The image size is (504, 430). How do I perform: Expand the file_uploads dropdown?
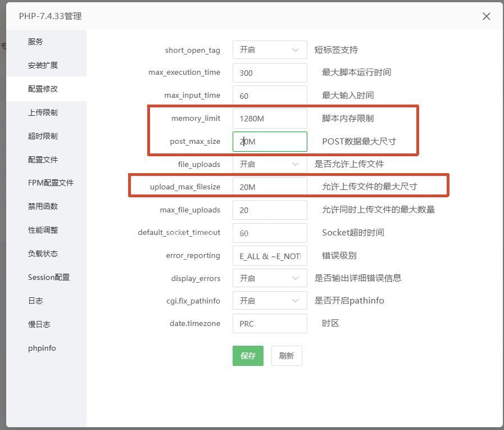point(270,164)
